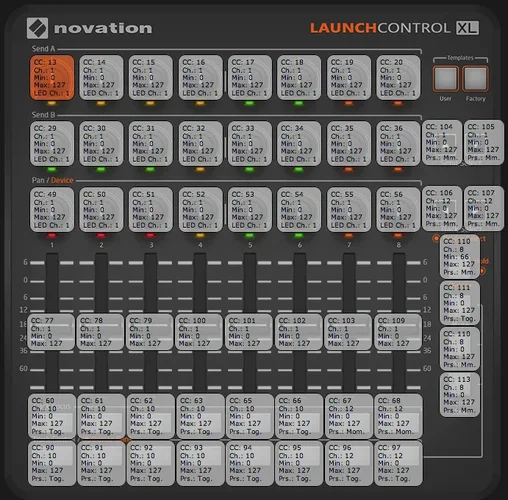The width and height of the screenshot is (508, 500).
Task: Click the CC: 92 toggle button
Action: tap(150, 463)
